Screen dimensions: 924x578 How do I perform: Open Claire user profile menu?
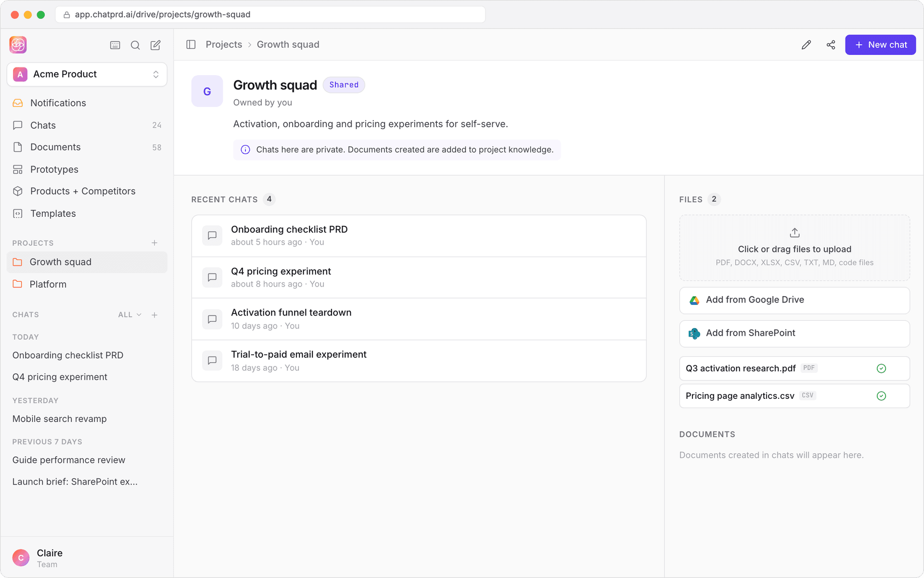(87, 558)
